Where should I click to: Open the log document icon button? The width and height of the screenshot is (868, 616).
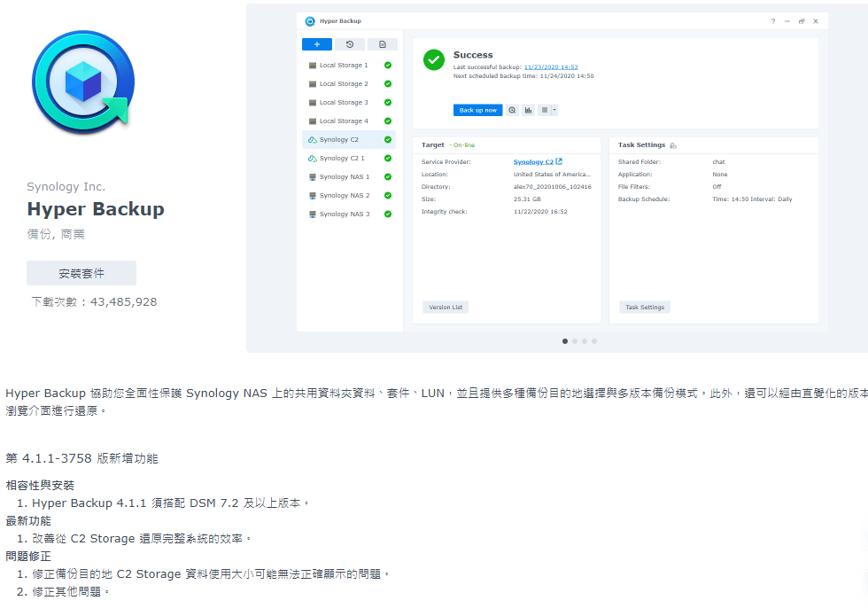click(x=383, y=44)
